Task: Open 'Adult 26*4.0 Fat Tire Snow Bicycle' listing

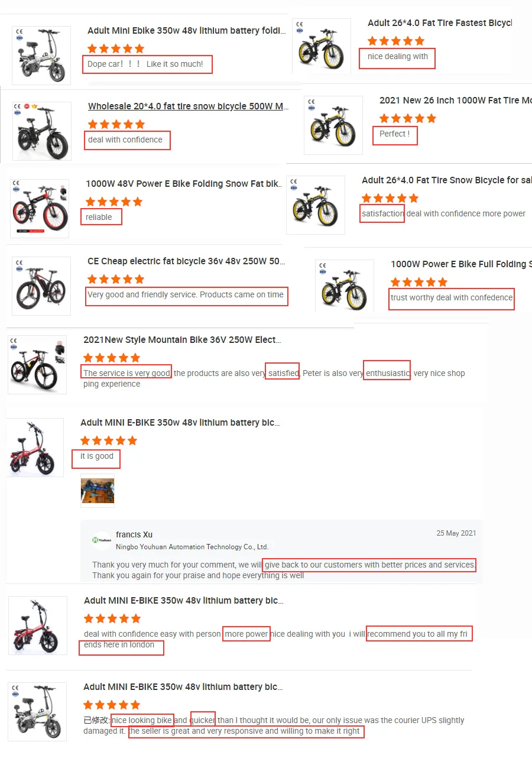Action: click(x=447, y=180)
